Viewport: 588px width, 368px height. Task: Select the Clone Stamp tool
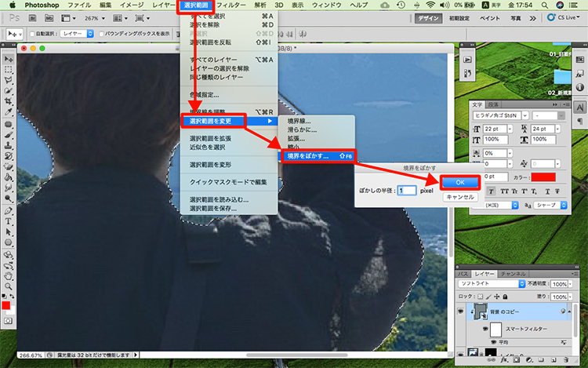pos(9,145)
